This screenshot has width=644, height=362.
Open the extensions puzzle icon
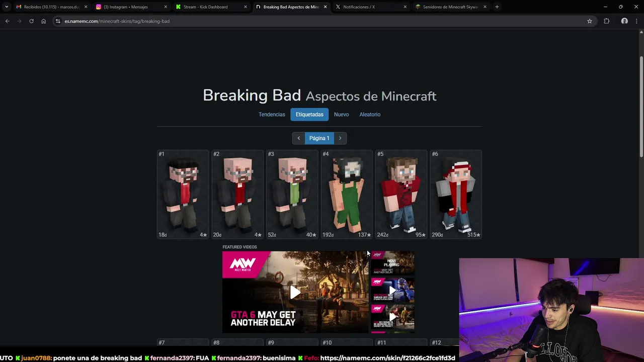(606, 21)
